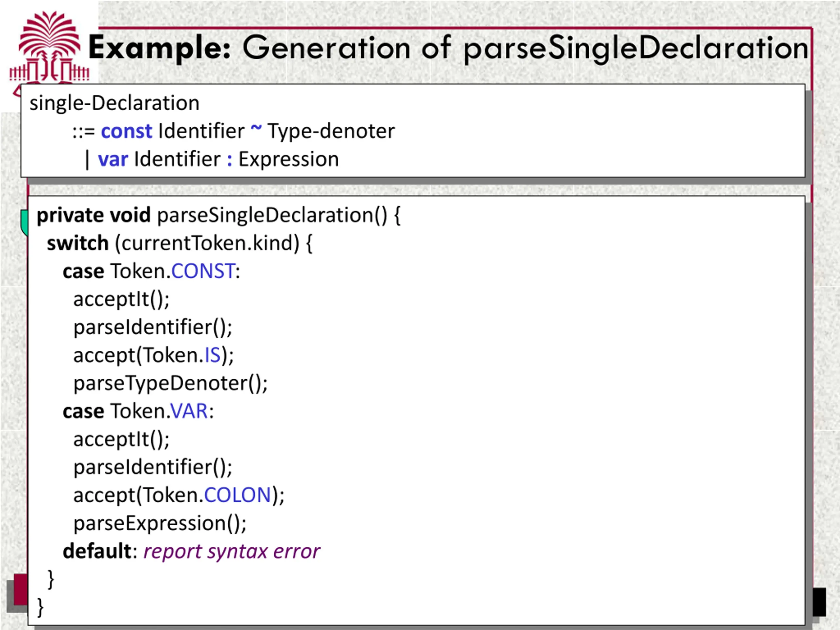Click the 'accept(Token.IS);' line
Viewport: 840px width, 630px height.
(154, 355)
